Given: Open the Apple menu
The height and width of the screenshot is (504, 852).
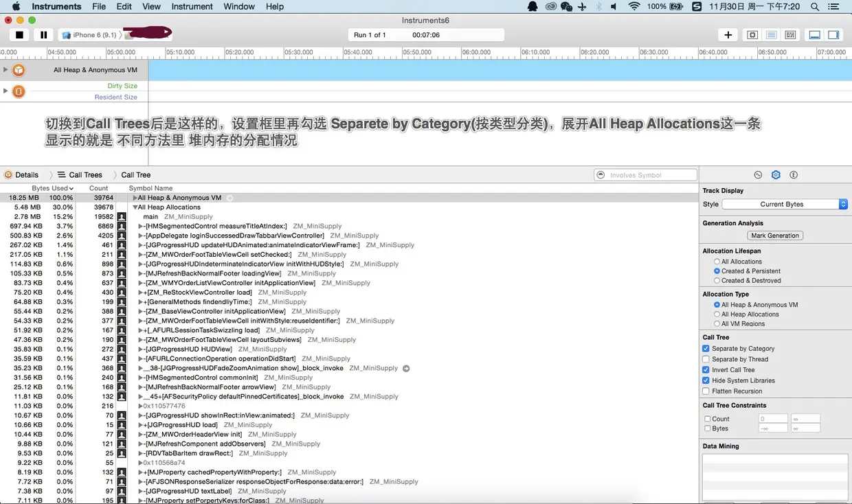Looking at the screenshot, I should [x=16, y=6].
